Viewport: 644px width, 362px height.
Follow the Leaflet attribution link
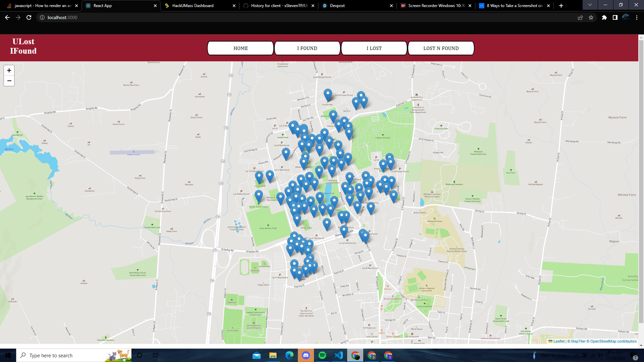click(x=558, y=341)
